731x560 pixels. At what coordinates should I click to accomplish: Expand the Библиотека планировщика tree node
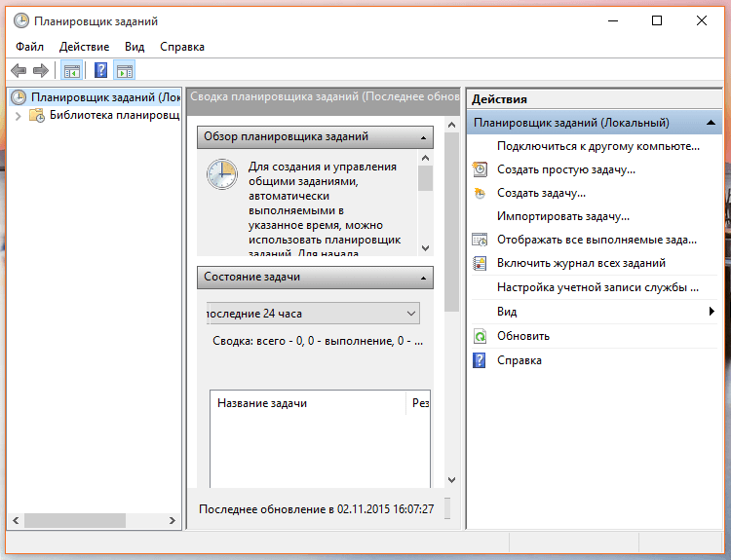point(18,116)
